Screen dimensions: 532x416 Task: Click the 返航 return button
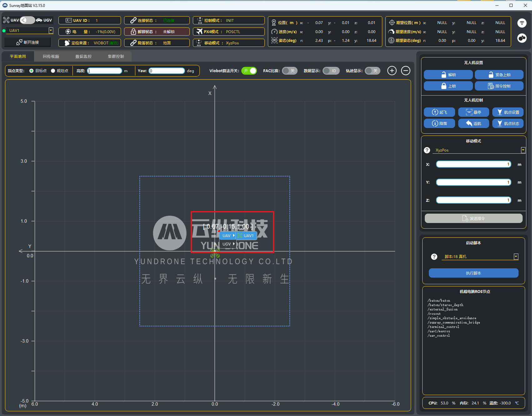click(x=474, y=123)
